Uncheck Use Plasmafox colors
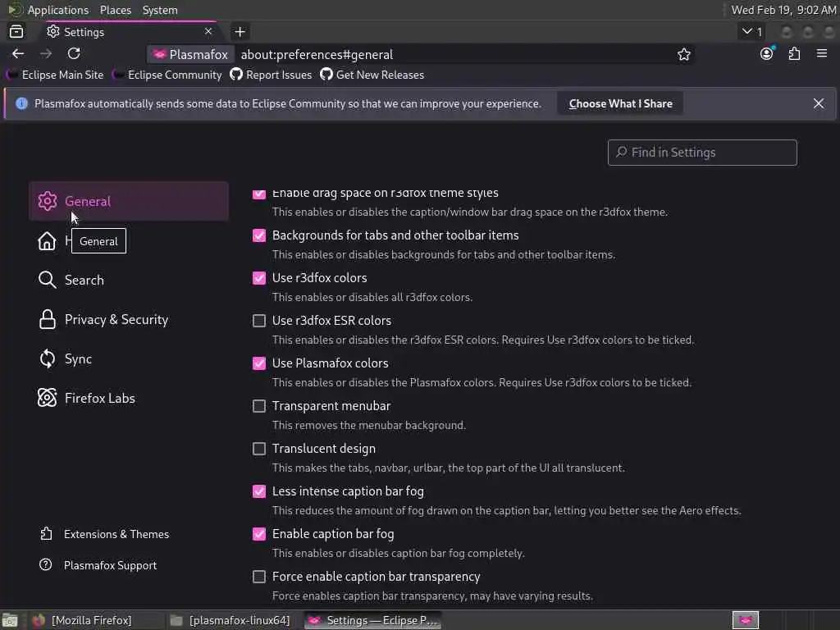The image size is (840, 630). pos(258,363)
